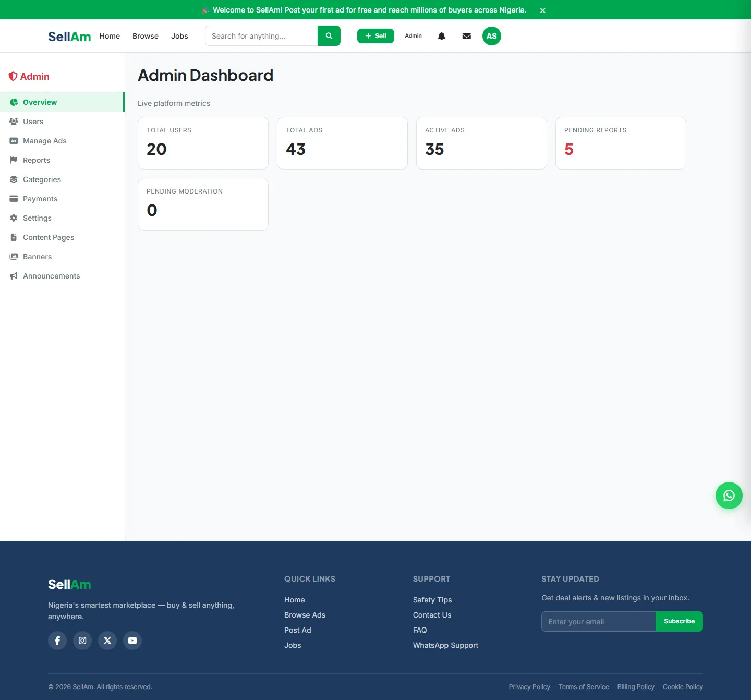Open Reports in the admin sidebar
Screen dimensions: 751x700
[62, 160]
